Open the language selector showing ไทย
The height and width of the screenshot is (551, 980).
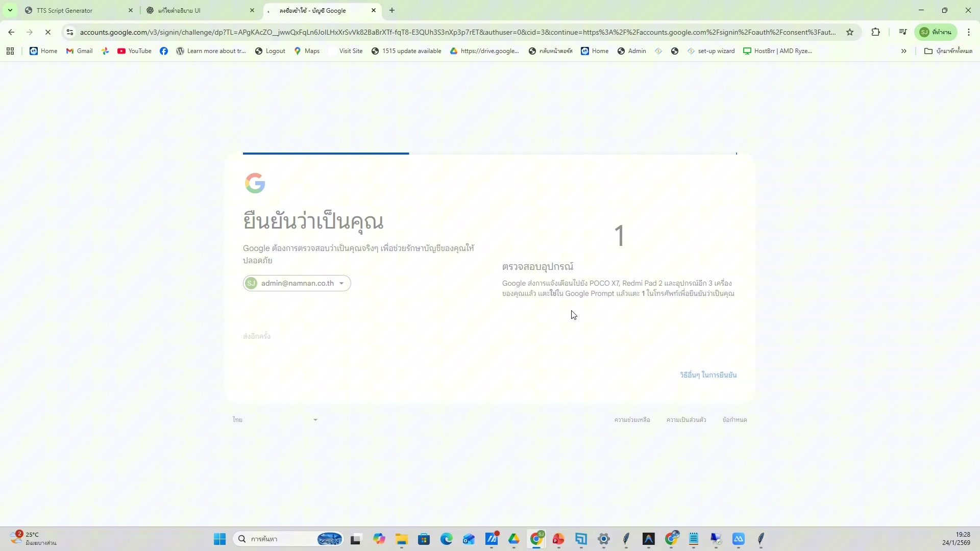tap(276, 419)
